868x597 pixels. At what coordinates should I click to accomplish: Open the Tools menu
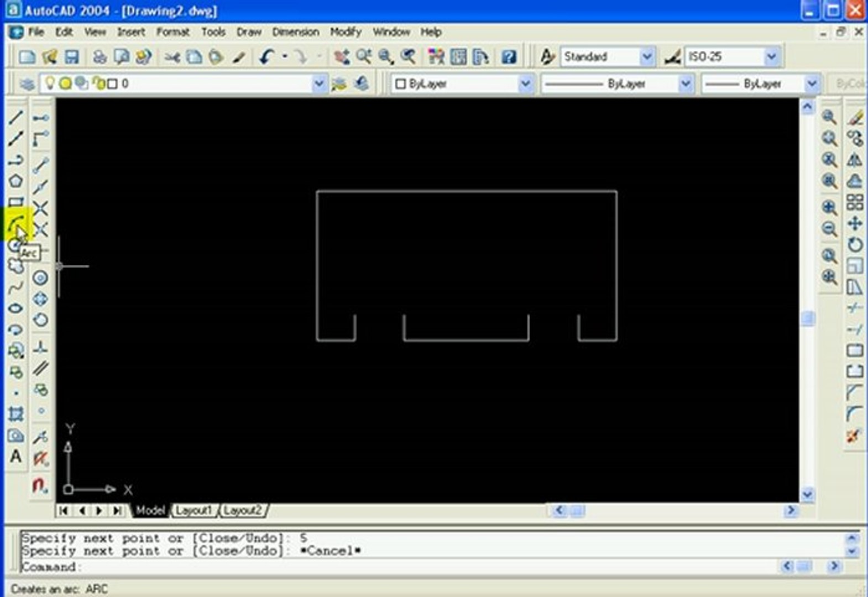pyautogui.click(x=213, y=32)
